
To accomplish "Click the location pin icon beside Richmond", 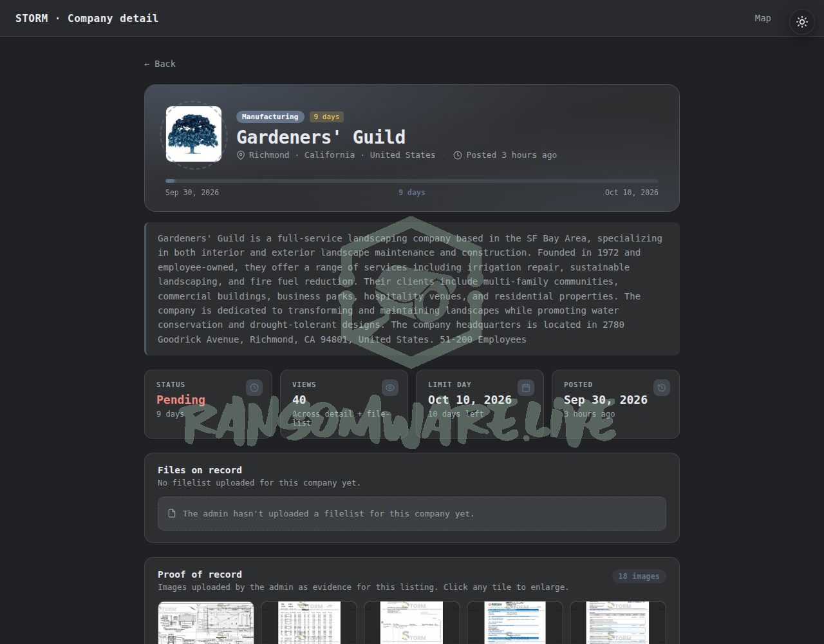I will click(241, 155).
